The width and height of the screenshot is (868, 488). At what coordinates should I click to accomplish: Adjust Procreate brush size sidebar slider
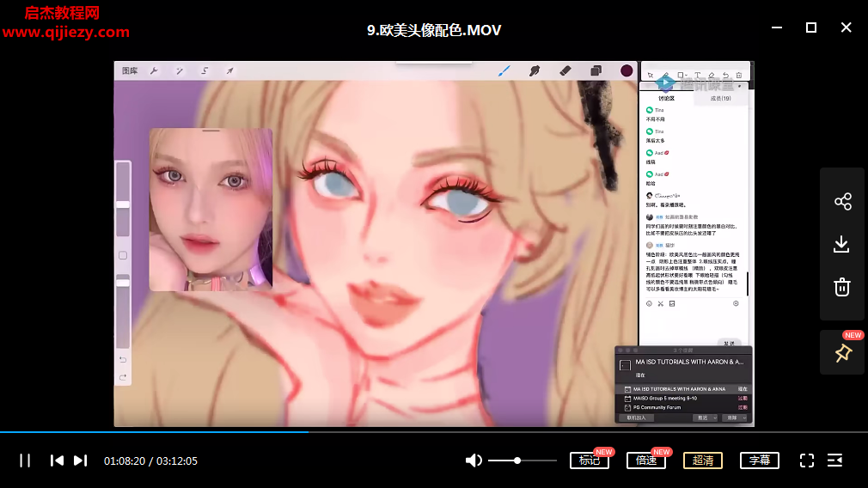point(123,204)
